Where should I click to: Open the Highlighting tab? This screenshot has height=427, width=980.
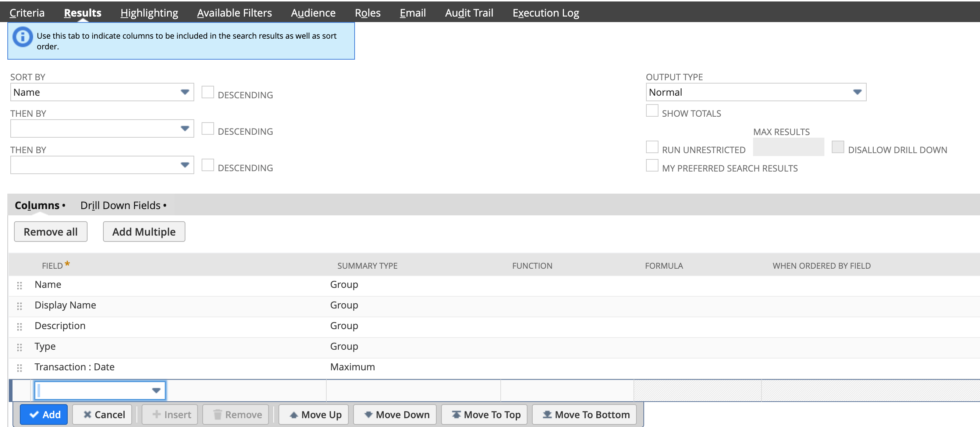[149, 13]
